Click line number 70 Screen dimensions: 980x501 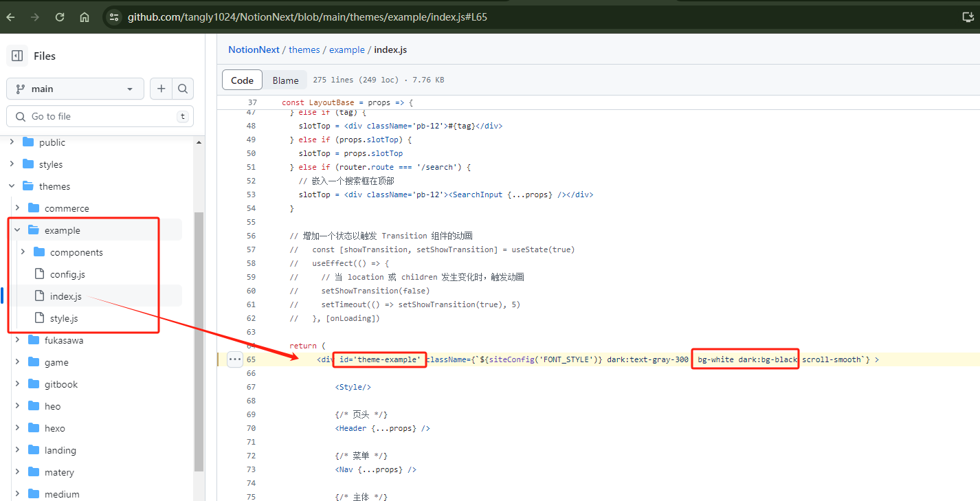click(x=251, y=428)
